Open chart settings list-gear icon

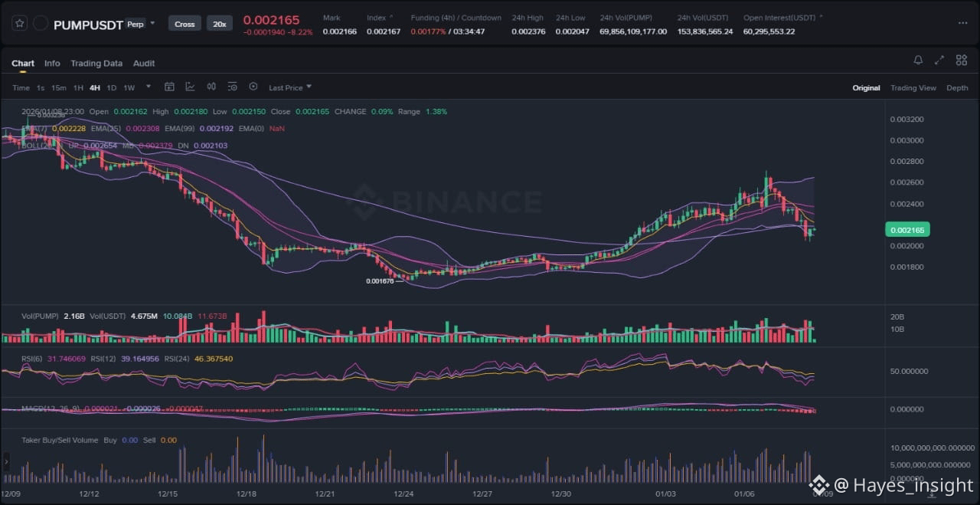[232, 87]
